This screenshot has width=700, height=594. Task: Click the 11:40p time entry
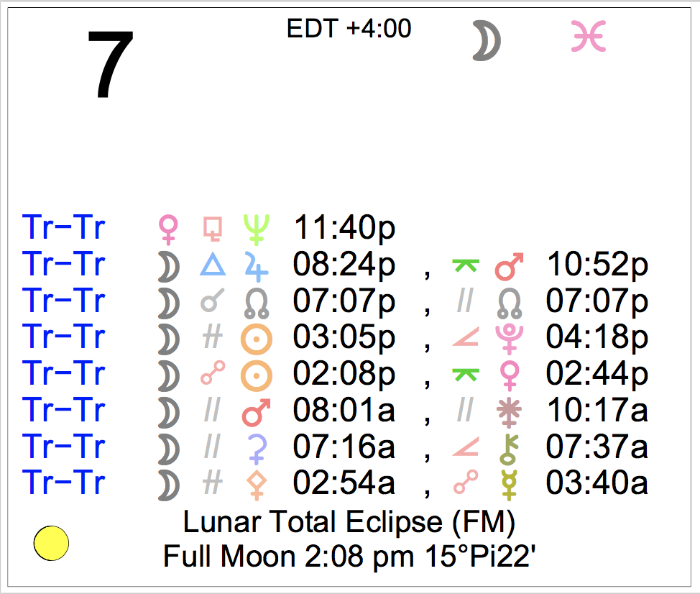pos(344,229)
